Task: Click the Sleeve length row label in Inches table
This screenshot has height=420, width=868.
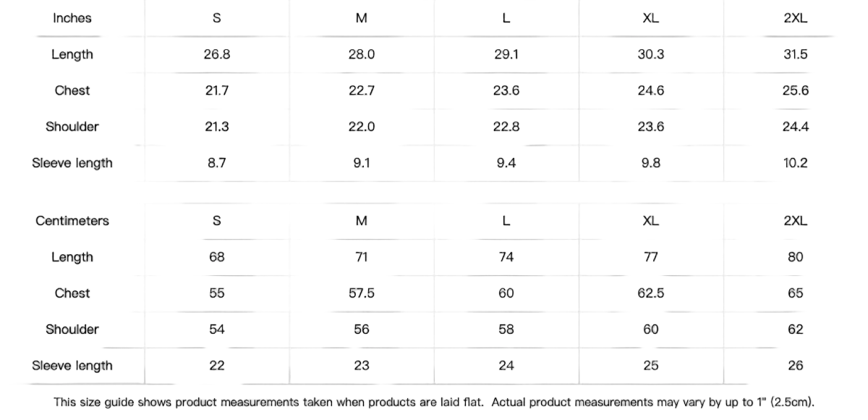Action: [72, 163]
